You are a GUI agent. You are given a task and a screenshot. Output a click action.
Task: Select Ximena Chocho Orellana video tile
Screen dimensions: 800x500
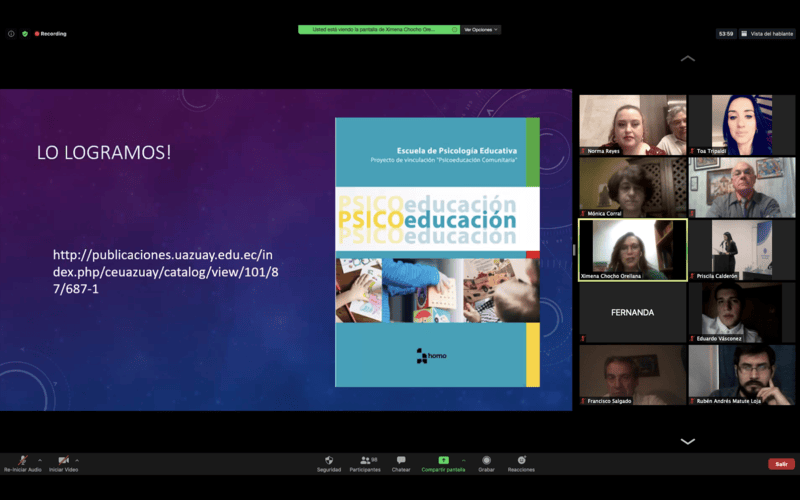coord(633,250)
